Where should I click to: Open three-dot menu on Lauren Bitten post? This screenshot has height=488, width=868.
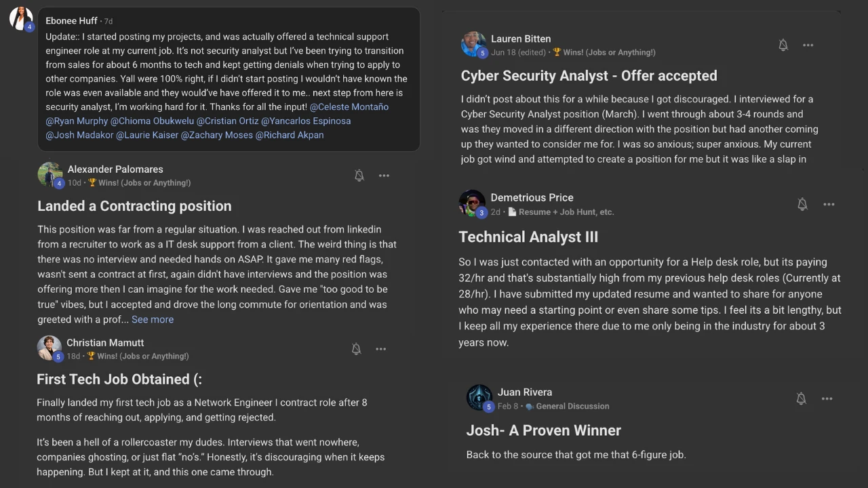pos(808,45)
